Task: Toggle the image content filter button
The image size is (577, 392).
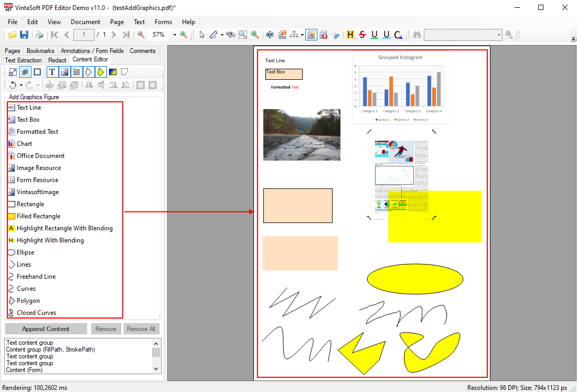Action: [65, 72]
